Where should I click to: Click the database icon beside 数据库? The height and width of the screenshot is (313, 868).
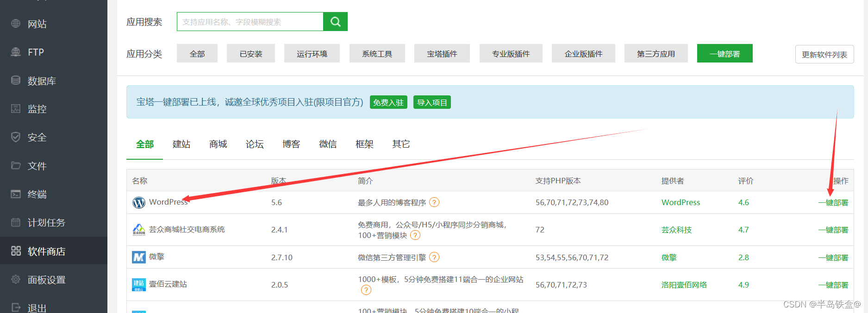coord(16,81)
